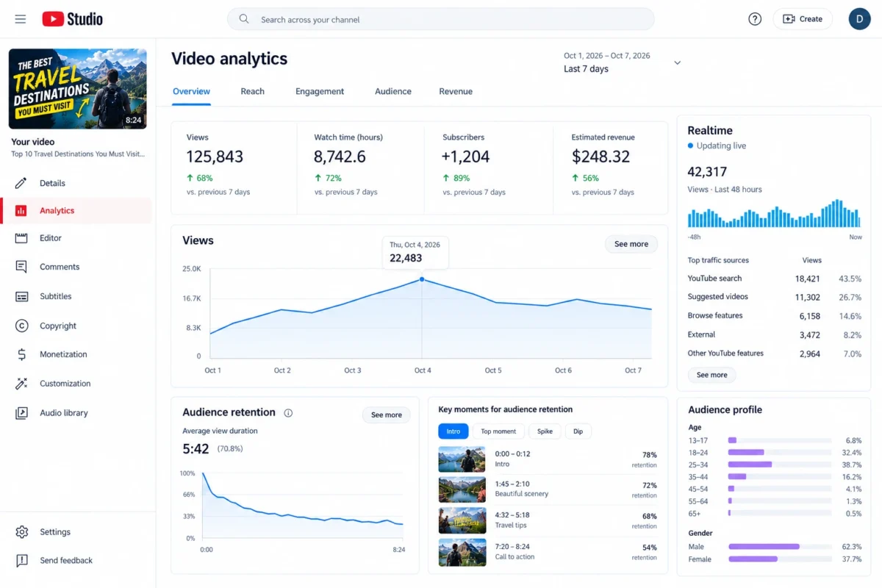Click the Other YouTube features row
882x588 pixels.
774,354
